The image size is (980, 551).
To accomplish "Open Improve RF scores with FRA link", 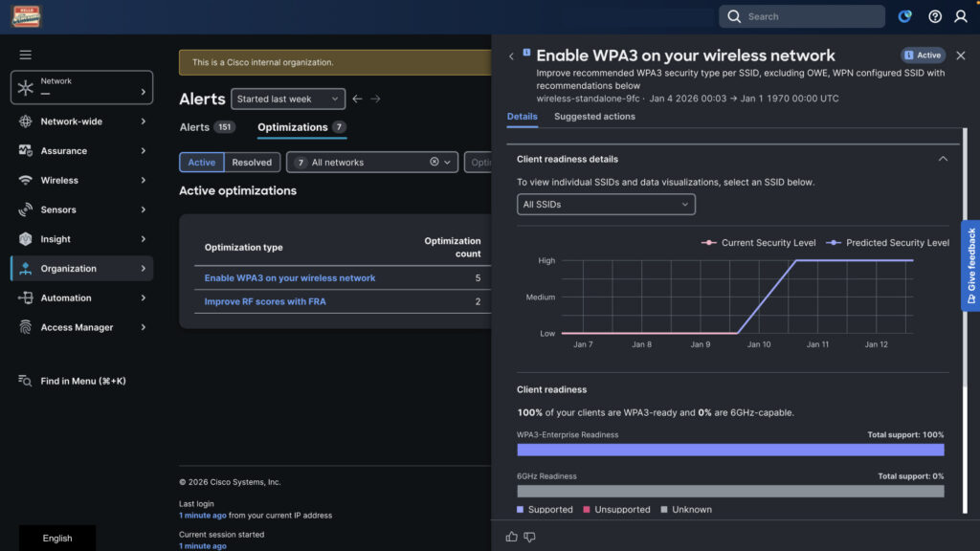I will (x=265, y=301).
